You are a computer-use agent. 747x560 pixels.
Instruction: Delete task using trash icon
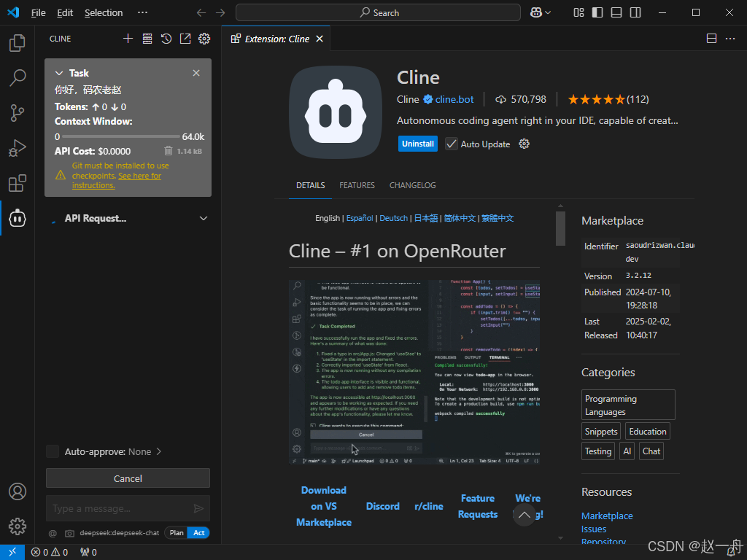pyautogui.click(x=169, y=151)
